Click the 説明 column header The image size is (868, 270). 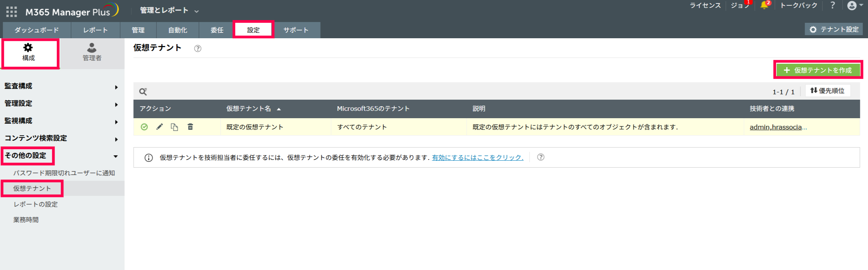click(479, 109)
